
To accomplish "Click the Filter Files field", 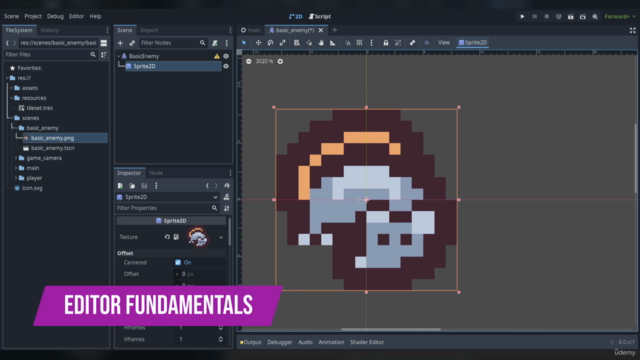I will [50, 55].
